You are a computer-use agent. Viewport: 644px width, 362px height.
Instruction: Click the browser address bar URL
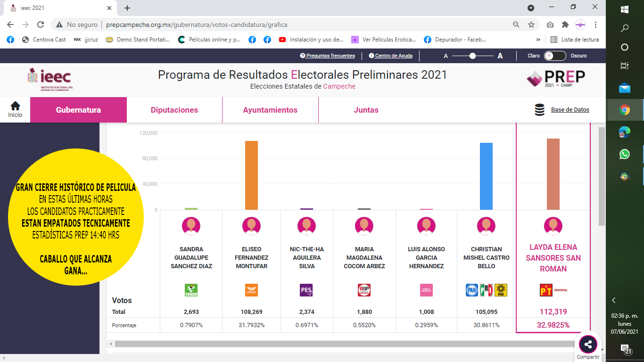tap(196, 25)
